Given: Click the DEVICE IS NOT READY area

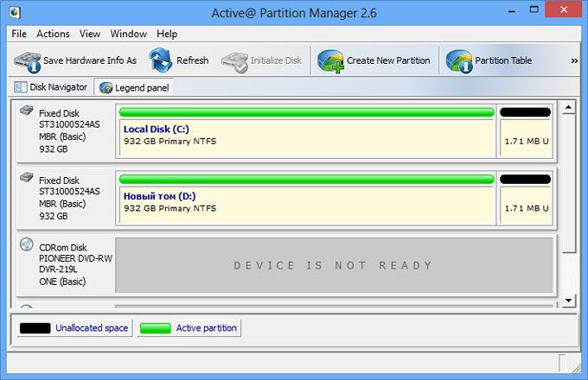Looking at the screenshot, I should (334, 265).
